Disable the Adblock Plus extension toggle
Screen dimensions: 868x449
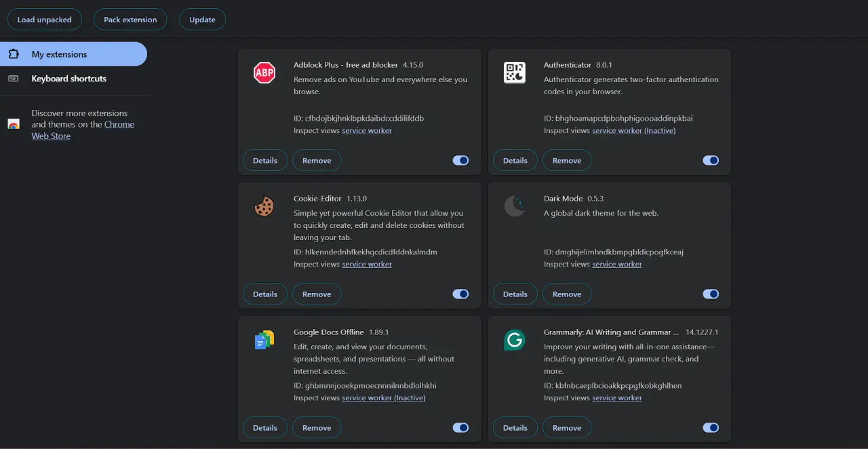(x=460, y=161)
